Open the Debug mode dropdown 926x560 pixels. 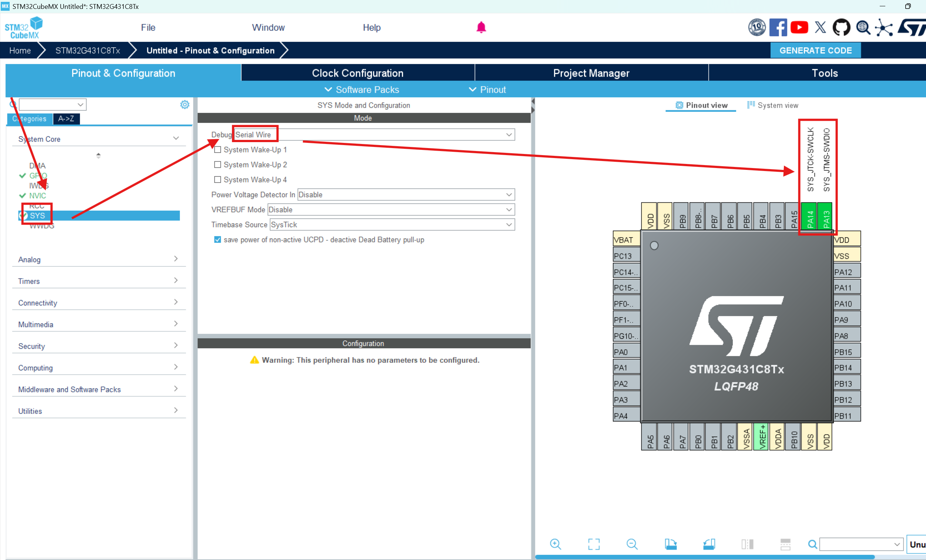tap(374, 135)
